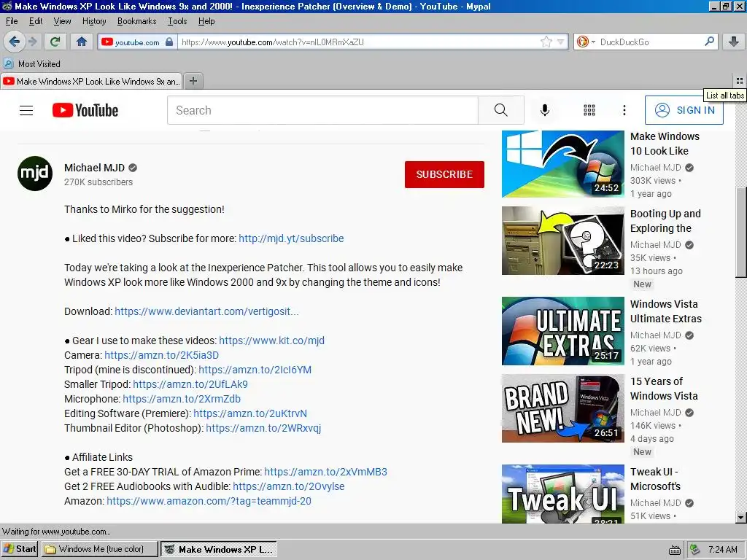Screen dimensions: 747x560
Task: Open the URL history dropdown arrow
Action: 561,42
